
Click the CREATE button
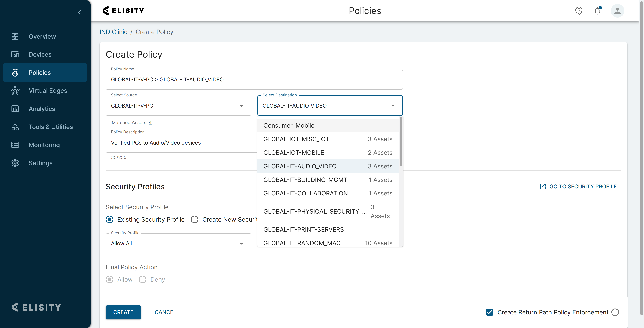click(x=123, y=312)
